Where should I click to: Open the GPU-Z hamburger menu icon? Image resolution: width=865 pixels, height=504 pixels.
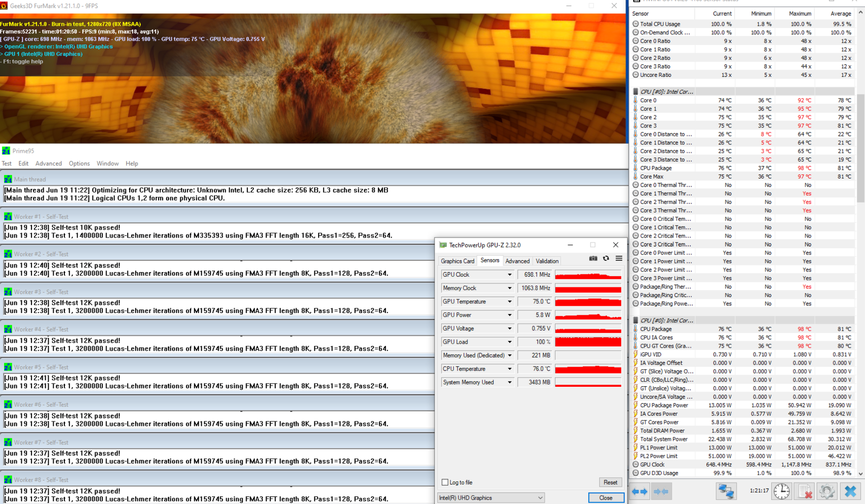tap(619, 259)
